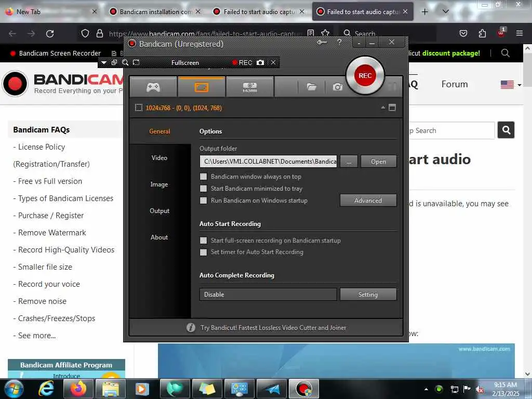Open 'See more...' FAQ link
The height and width of the screenshot is (399, 532).
click(x=37, y=336)
